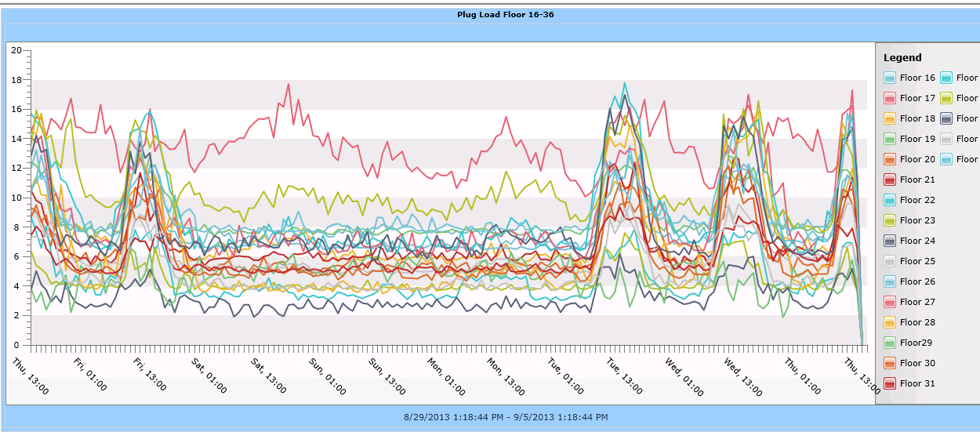Select the Floor 18 legend swatch

coord(890,118)
